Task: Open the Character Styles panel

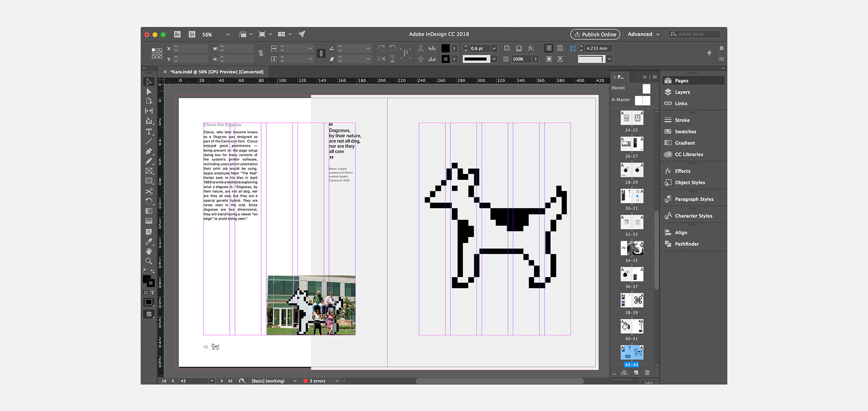Action: [x=693, y=216]
